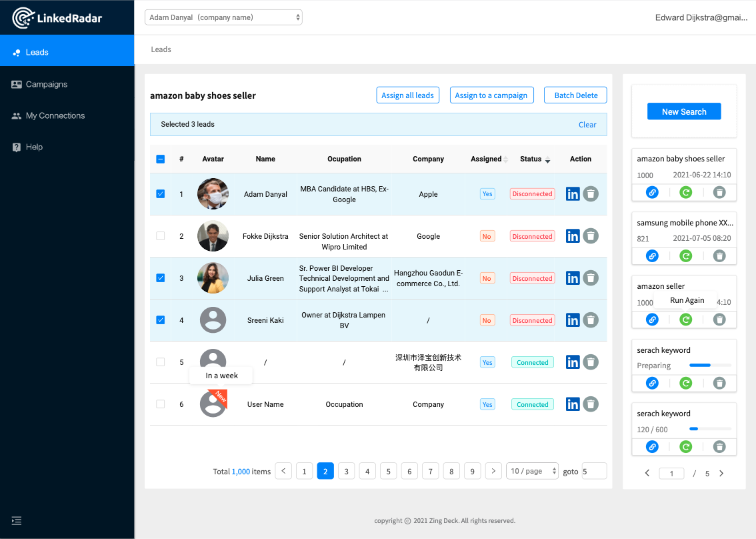Delete the Julia Green lead
The height and width of the screenshot is (539, 756).
pos(591,278)
